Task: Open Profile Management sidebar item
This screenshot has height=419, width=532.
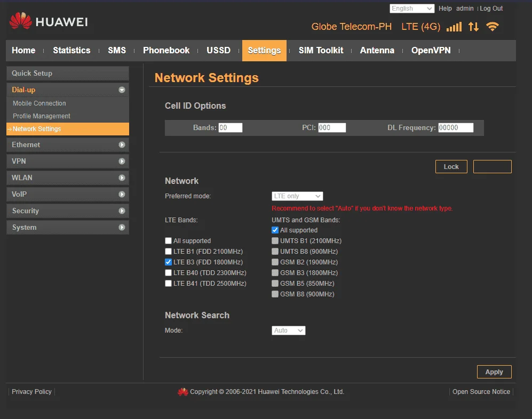Action: [x=42, y=116]
